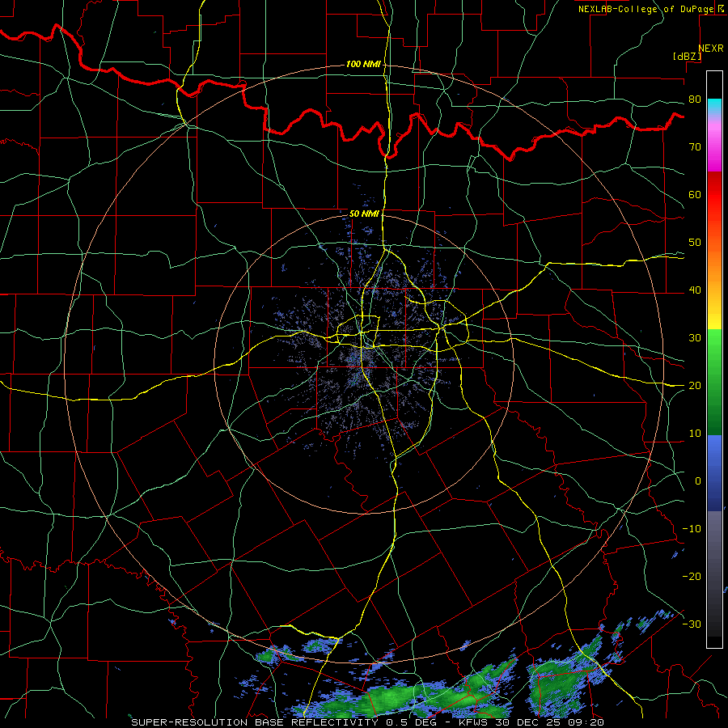Click the Super-Resolution Base Reflectivity caption
The height and width of the screenshot is (728, 728).
[367, 722]
